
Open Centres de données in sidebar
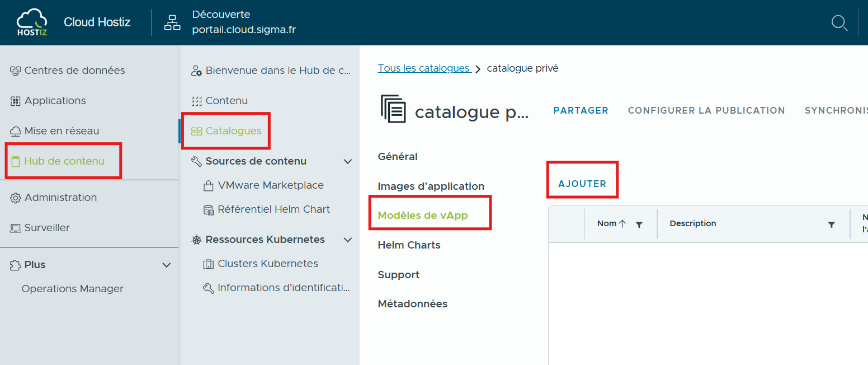[x=74, y=71]
